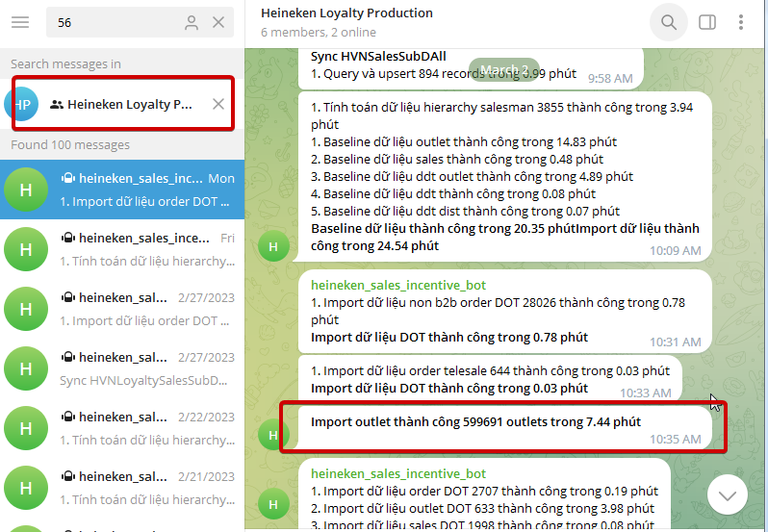This screenshot has height=532, width=768.
Task: Click 6 members, 2 online subtitle
Action: (319, 33)
